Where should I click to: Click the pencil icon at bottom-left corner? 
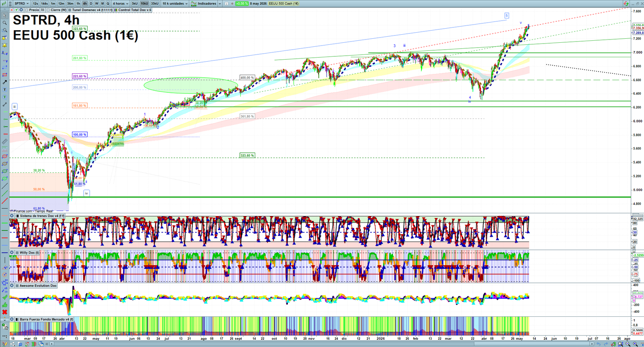coord(5,344)
